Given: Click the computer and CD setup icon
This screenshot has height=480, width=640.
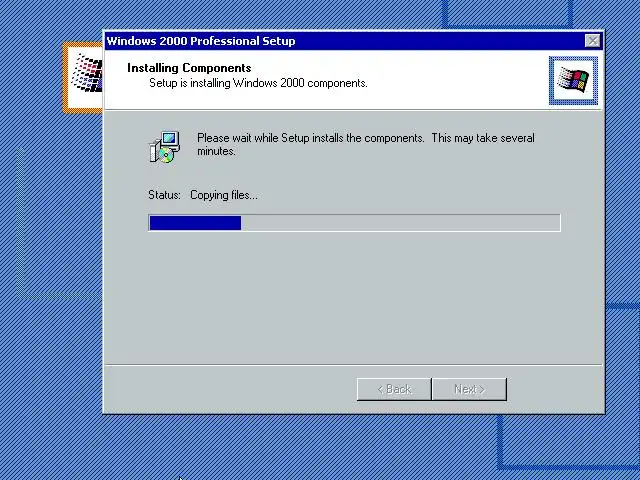Looking at the screenshot, I should (164, 147).
